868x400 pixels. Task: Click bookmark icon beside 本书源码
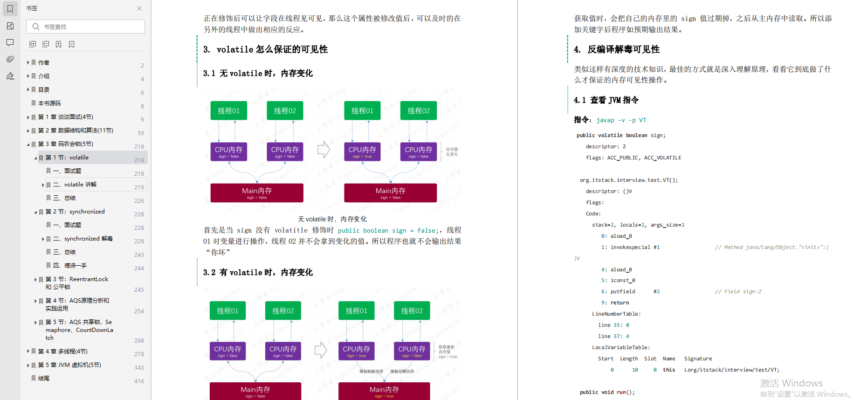point(34,103)
